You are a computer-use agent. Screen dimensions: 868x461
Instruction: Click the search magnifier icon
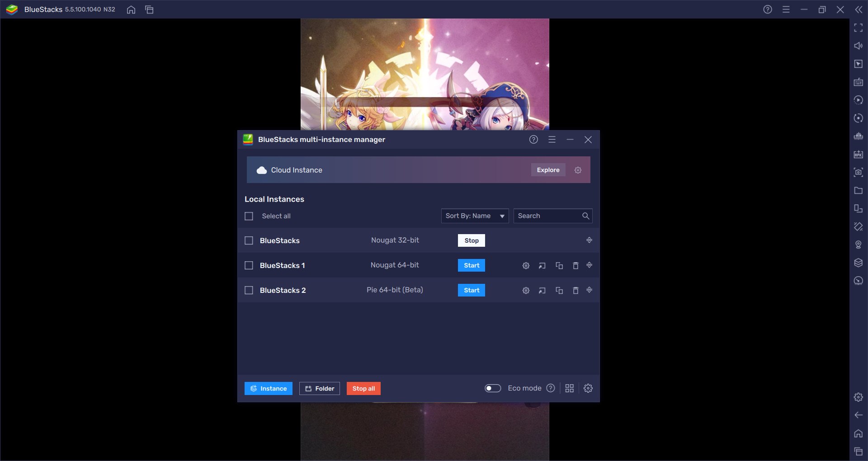click(586, 216)
